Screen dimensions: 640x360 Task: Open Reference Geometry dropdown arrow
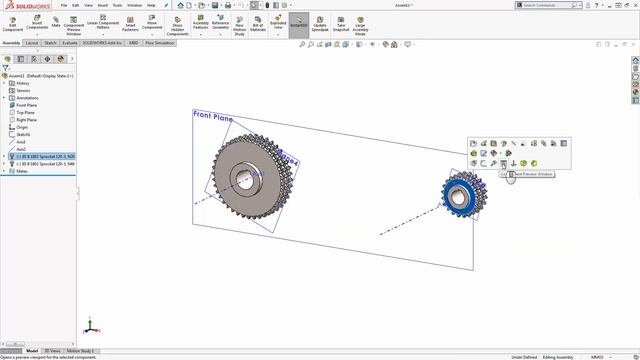pyautogui.click(x=220, y=34)
